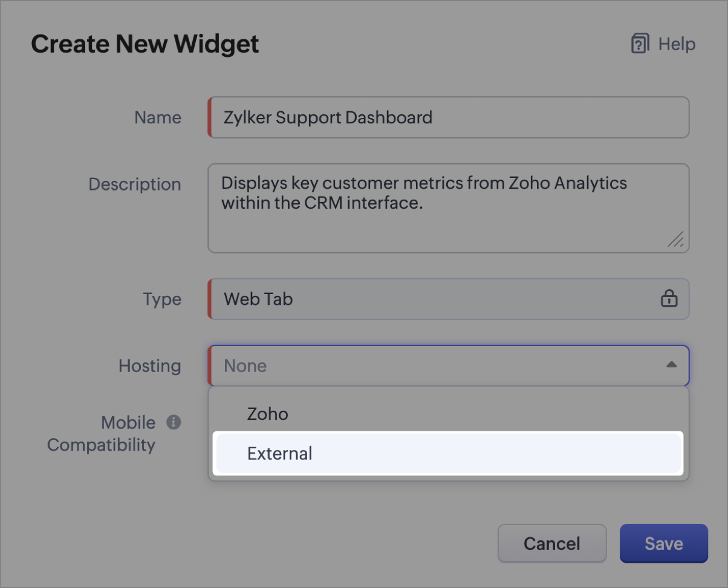Screen dimensions: 728x588
Task: Collapse the Hosting dropdown using its arrow
Action: [671, 365]
